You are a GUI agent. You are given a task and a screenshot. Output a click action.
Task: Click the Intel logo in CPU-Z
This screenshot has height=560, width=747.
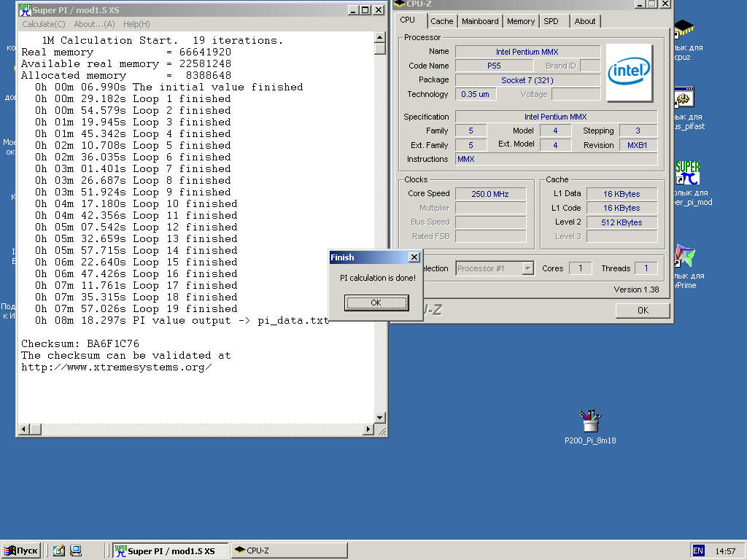point(629,72)
